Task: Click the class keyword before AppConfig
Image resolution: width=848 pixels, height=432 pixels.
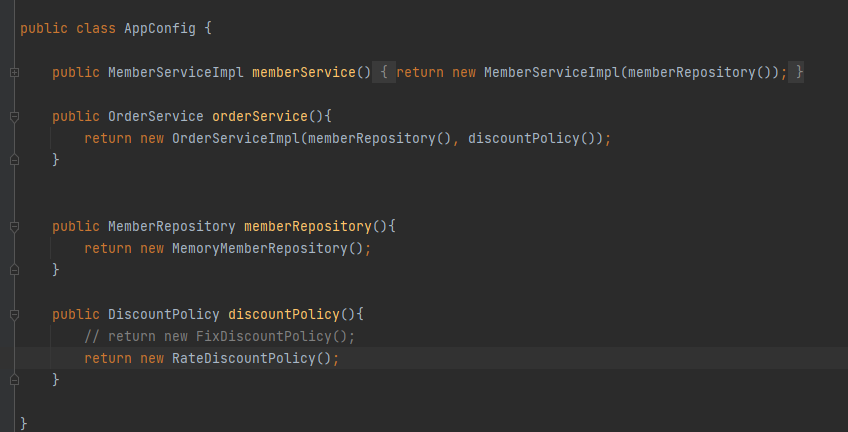Action: [x=96, y=29]
